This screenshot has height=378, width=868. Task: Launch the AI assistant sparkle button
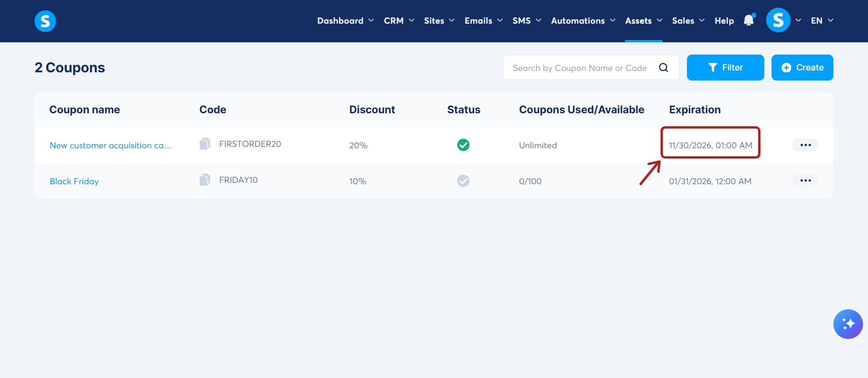848,324
